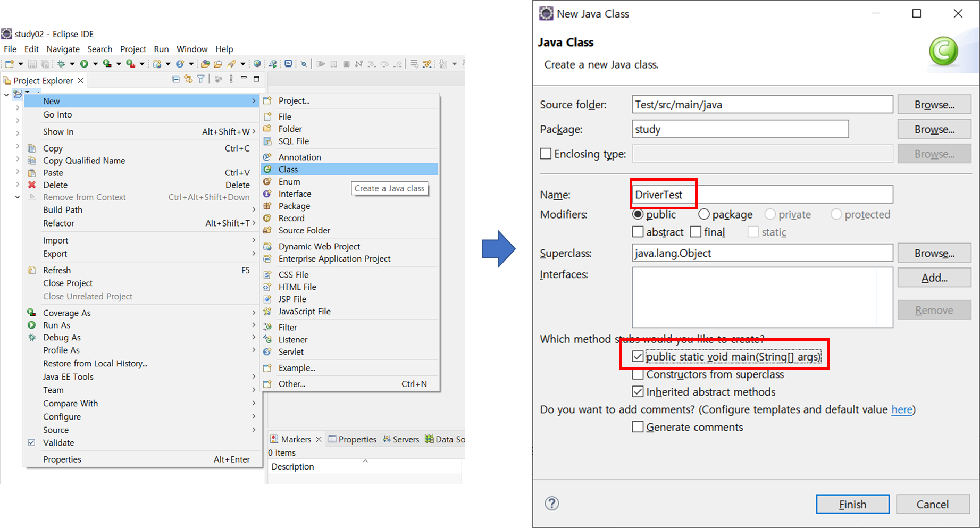The height and width of the screenshot is (528, 980).
Task: Choose Interface in the New submenu
Action: coord(350,194)
